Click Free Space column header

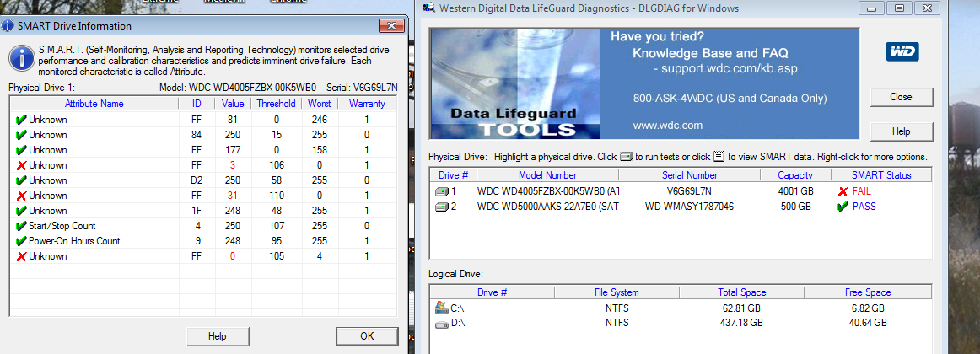click(x=868, y=292)
